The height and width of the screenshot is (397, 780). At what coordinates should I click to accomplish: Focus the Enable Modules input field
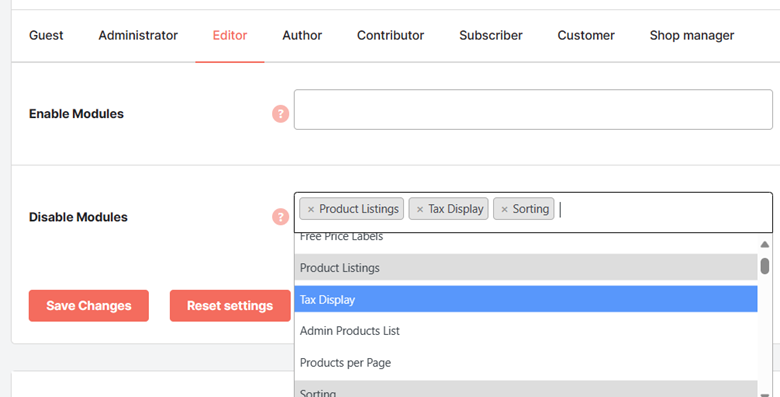click(533, 110)
